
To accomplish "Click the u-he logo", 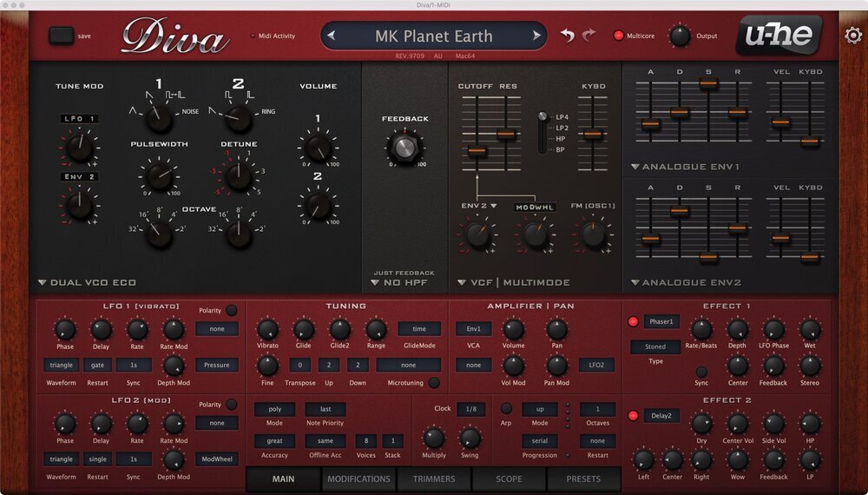I will (779, 35).
